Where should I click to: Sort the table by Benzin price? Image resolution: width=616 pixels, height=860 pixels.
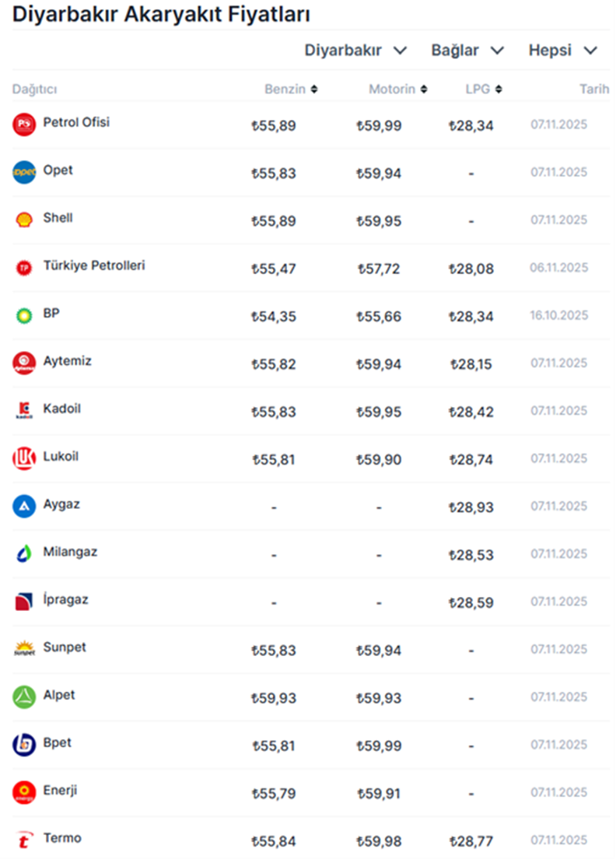tap(291, 90)
